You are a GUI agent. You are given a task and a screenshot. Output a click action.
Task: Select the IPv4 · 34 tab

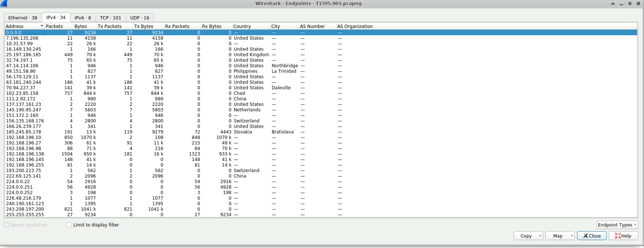(56, 17)
